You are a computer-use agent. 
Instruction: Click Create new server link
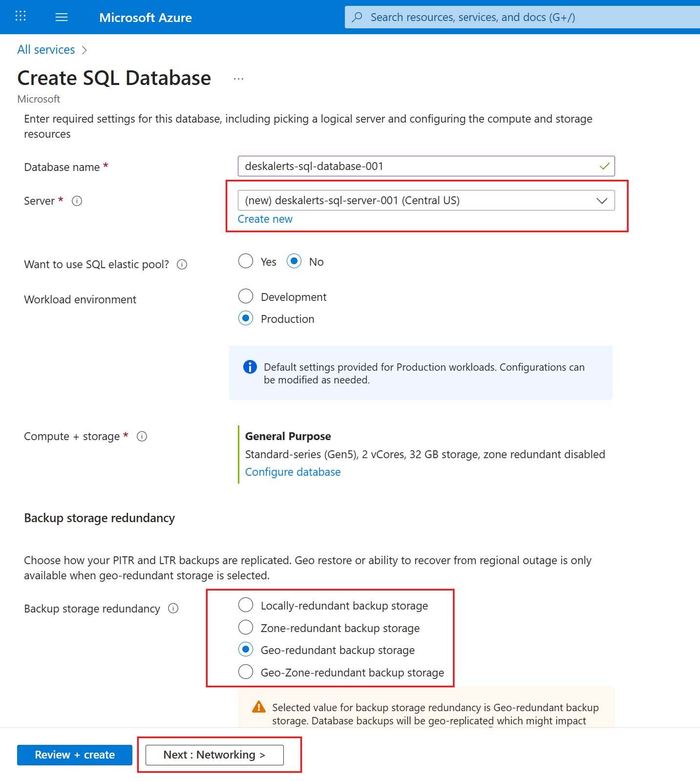pyautogui.click(x=265, y=219)
